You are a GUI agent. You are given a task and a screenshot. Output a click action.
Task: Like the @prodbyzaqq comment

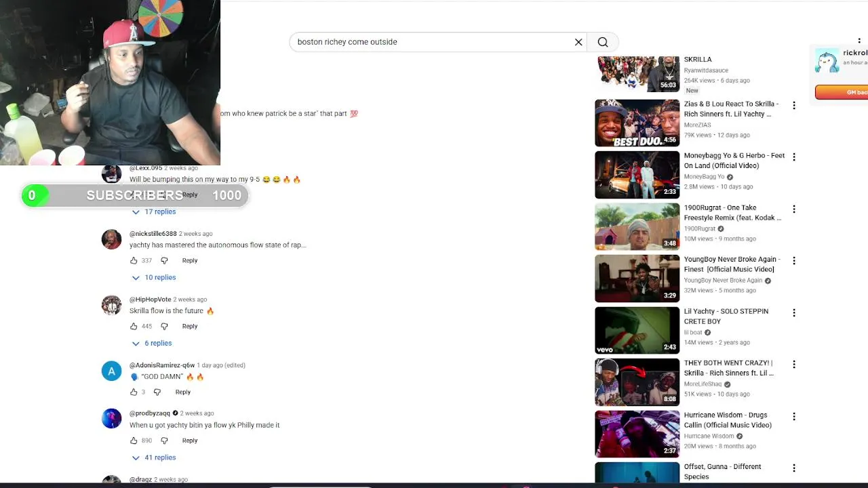(x=134, y=441)
